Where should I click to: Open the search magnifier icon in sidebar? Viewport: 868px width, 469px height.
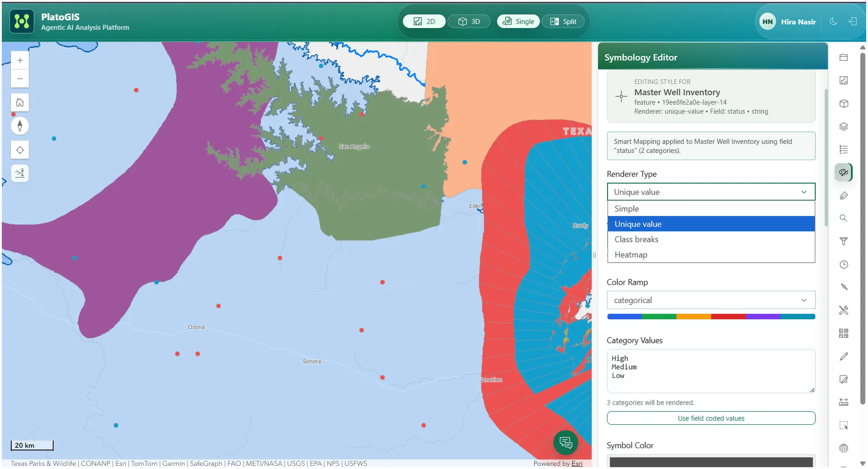[843, 218]
